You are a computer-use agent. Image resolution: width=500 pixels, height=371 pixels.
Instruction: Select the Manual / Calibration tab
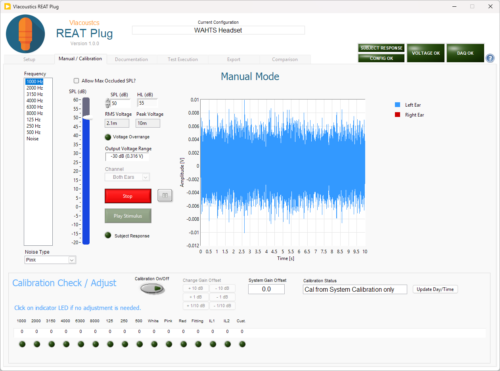pyautogui.click(x=80, y=59)
